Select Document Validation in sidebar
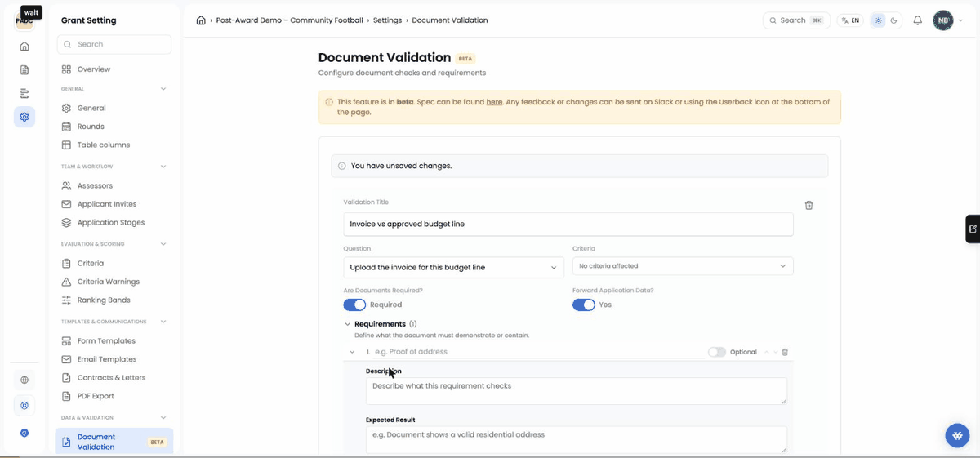 point(114,442)
